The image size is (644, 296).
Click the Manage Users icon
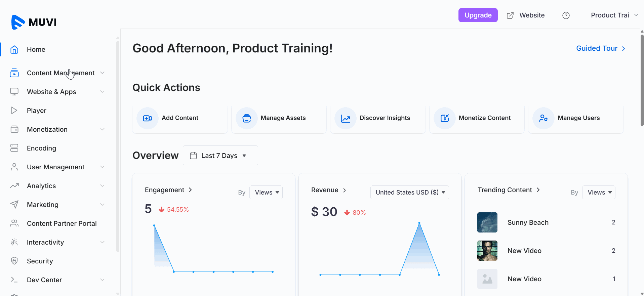[x=543, y=118]
